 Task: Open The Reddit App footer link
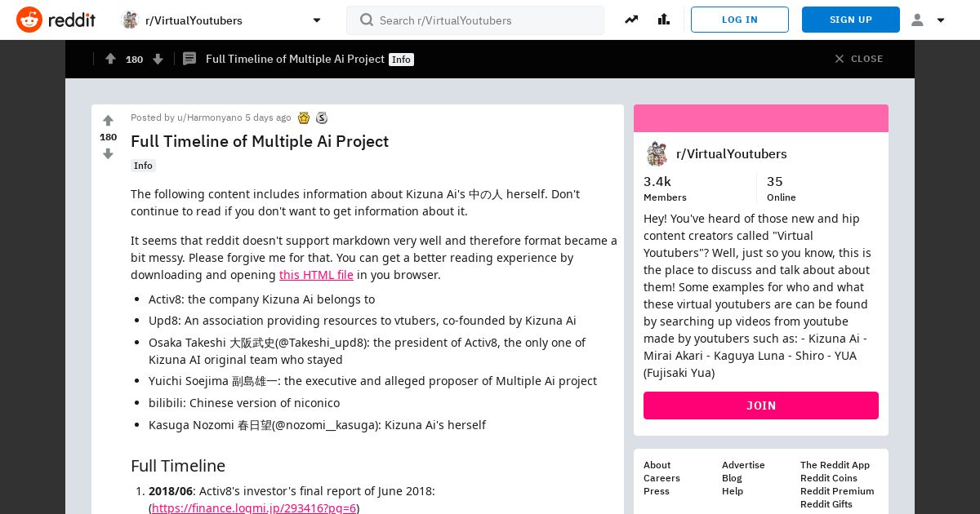[x=835, y=465]
